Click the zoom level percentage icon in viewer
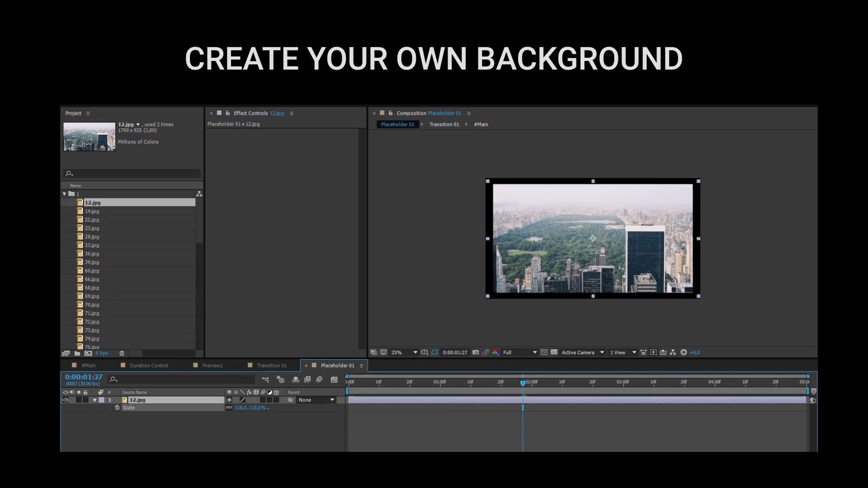This screenshot has height=488, width=868. point(396,352)
